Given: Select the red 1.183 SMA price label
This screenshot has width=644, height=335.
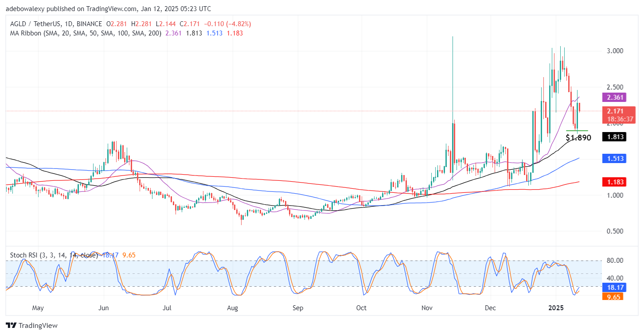Looking at the screenshot, I should click(x=613, y=182).
